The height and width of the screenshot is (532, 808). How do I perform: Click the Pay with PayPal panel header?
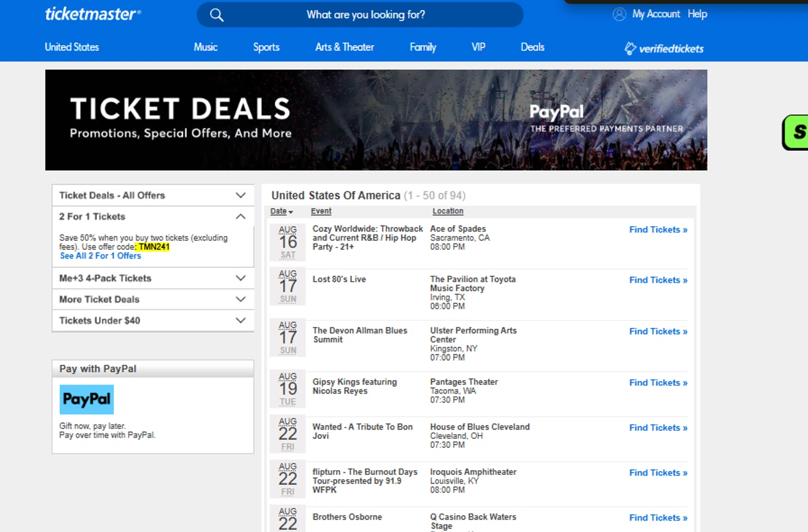click(153, 369)
